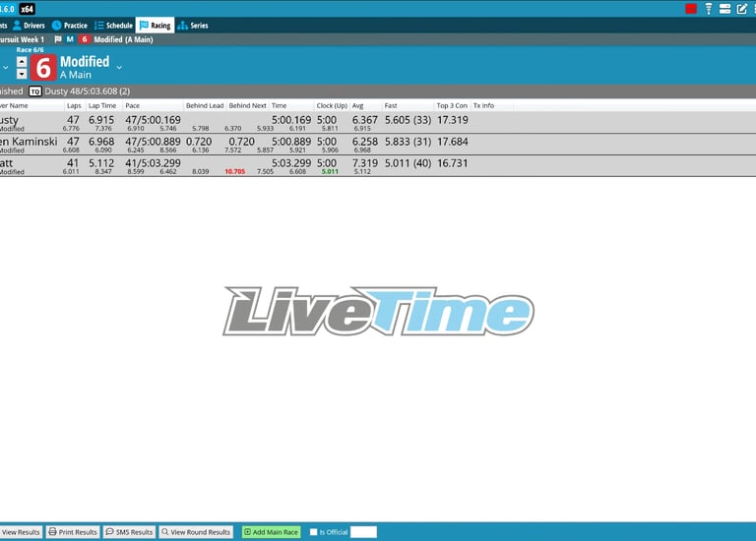Screen dimensions: 756x541
Task: Open the Series tab
Action: click(x=193, y=26)
